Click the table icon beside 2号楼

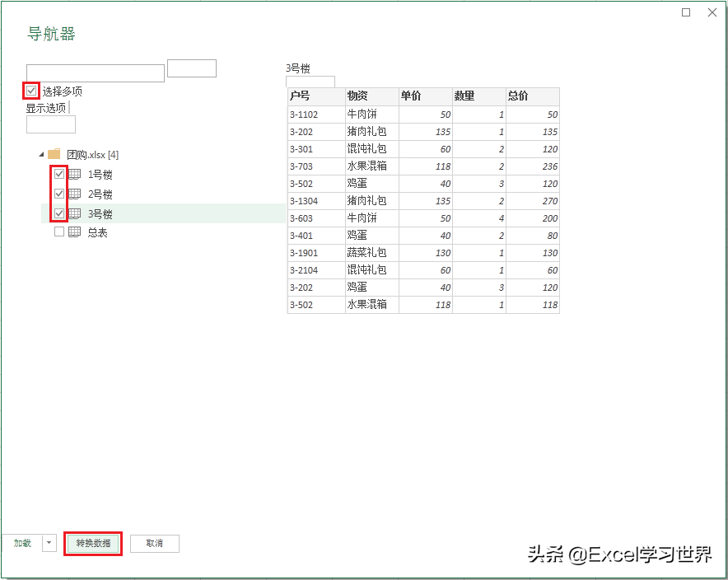coord(75,194)
